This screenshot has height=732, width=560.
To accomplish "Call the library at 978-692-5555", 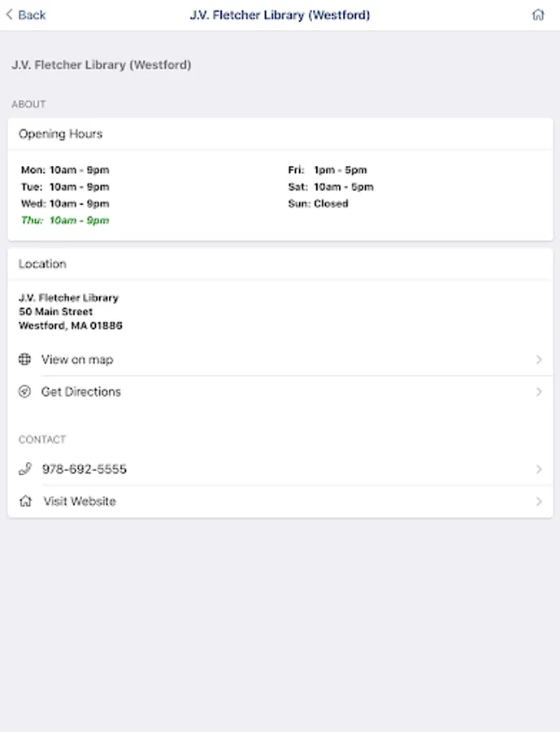I will [84, 469].
